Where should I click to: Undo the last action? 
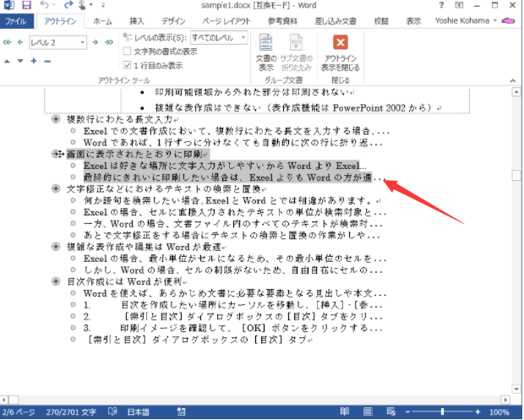[44, 5]
